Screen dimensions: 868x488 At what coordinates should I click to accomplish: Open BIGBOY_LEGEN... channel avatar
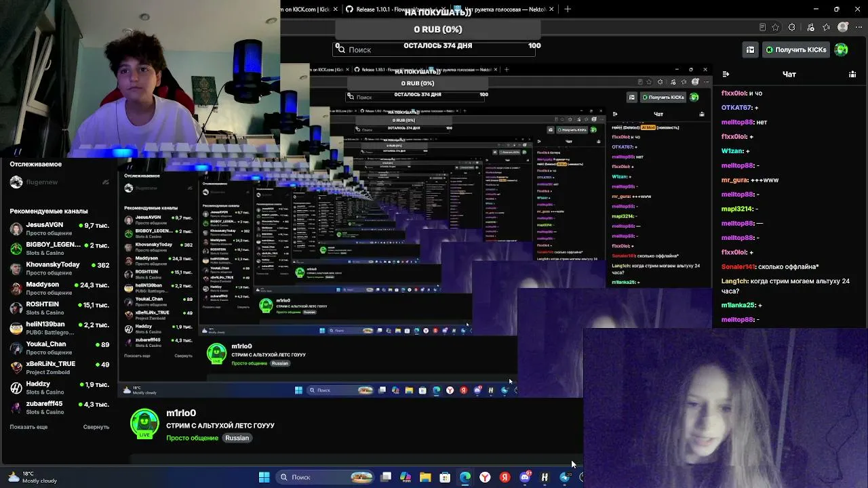tap(16, 249)
